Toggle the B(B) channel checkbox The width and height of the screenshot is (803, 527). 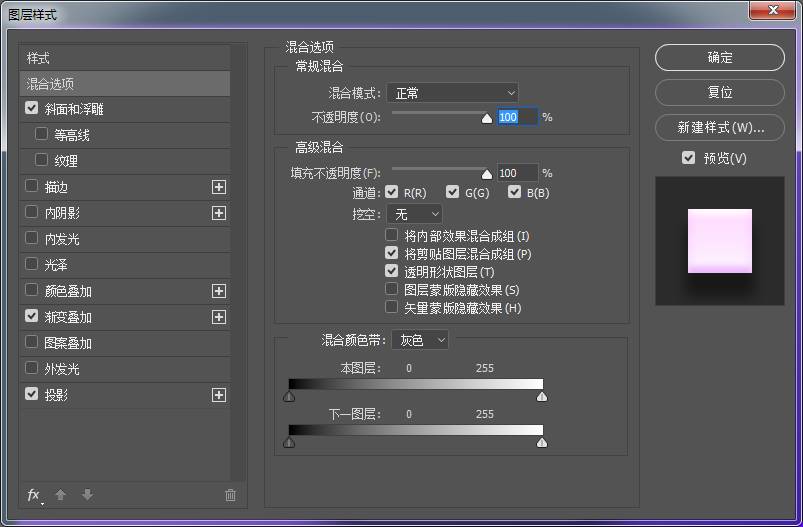click(514, 192)
